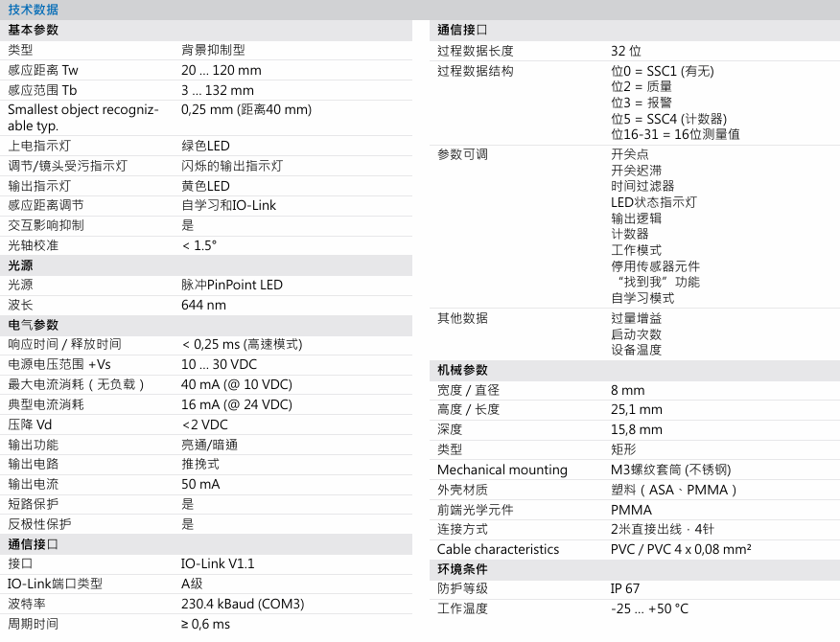This screenshot has width=840, height=642.
Task: Click the '脉冲PinPoint LED' light source value
Action: [x=232, y=285]
